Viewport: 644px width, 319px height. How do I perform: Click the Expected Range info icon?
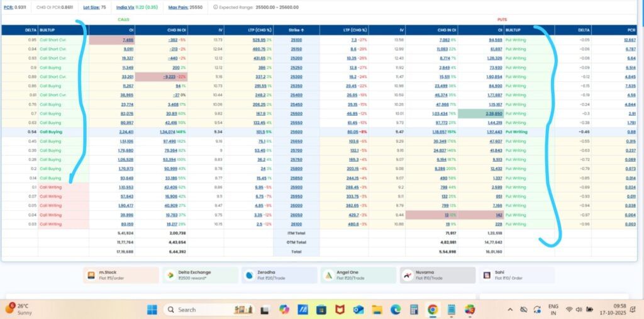tap(216, 8)
